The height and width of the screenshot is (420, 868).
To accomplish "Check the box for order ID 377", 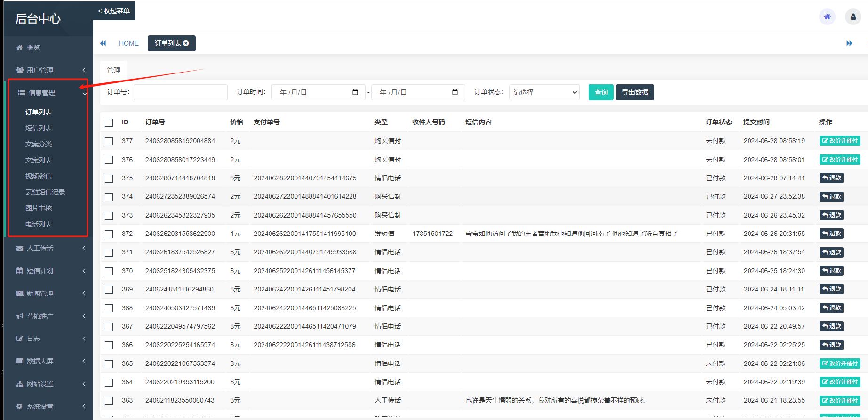I will coord(109,141).
